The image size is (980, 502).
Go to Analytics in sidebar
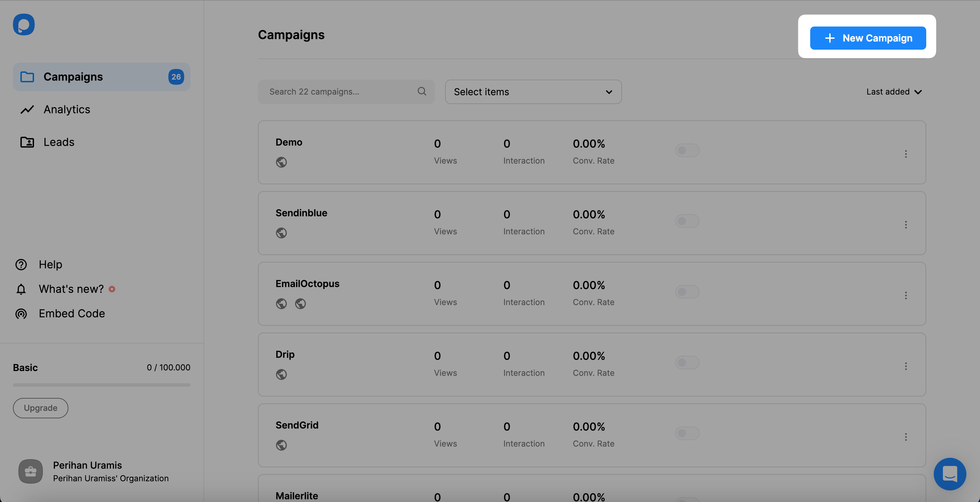point(67,110)
